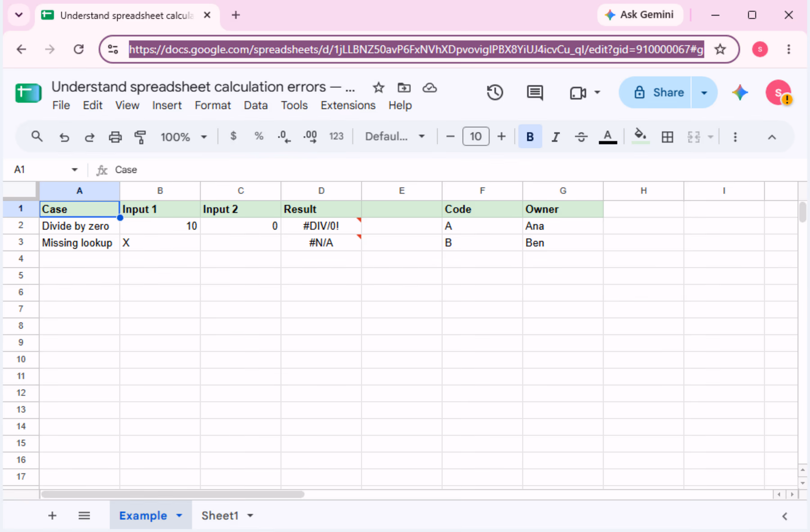Decrease decimal places icon
Viewport: 810px width, 532px height.
click(x=284, y=136)
